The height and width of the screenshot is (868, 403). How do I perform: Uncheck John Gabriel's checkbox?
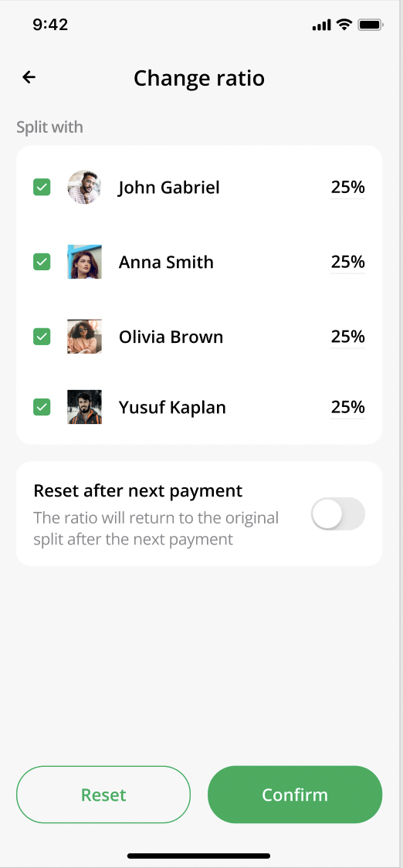42,187
